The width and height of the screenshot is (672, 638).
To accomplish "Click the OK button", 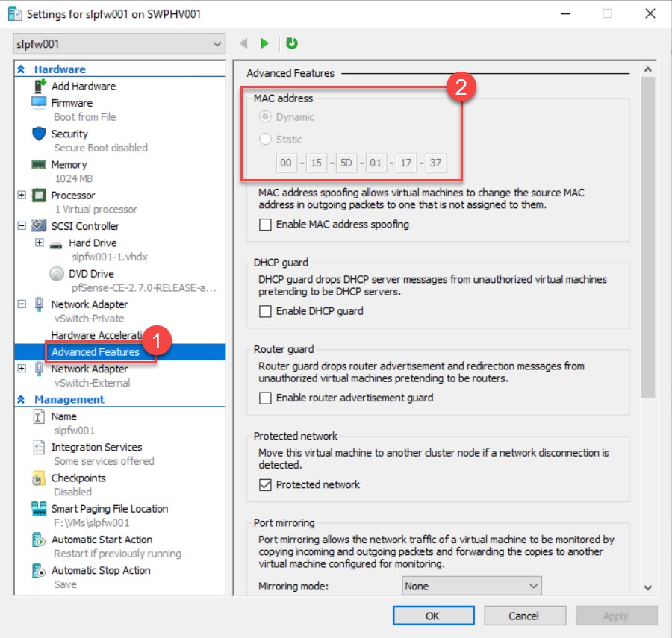I will pos(433,616).
